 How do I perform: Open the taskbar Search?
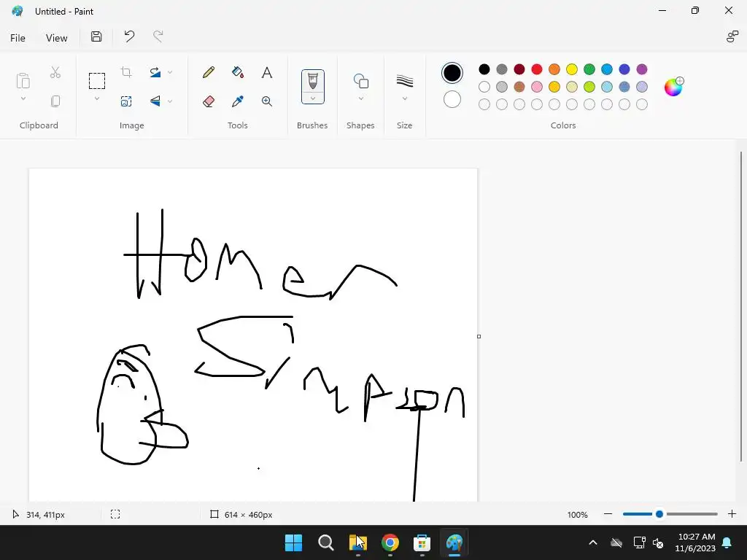click(326, 542)
